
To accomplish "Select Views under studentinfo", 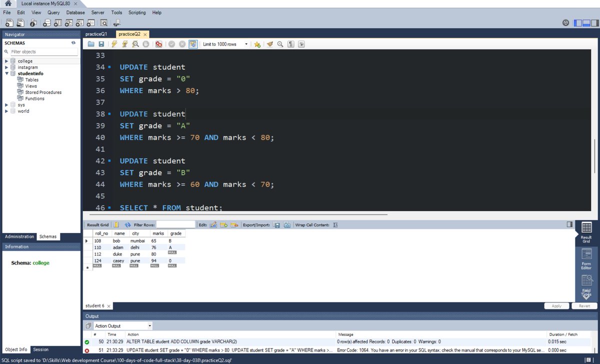I will [31, 86].
